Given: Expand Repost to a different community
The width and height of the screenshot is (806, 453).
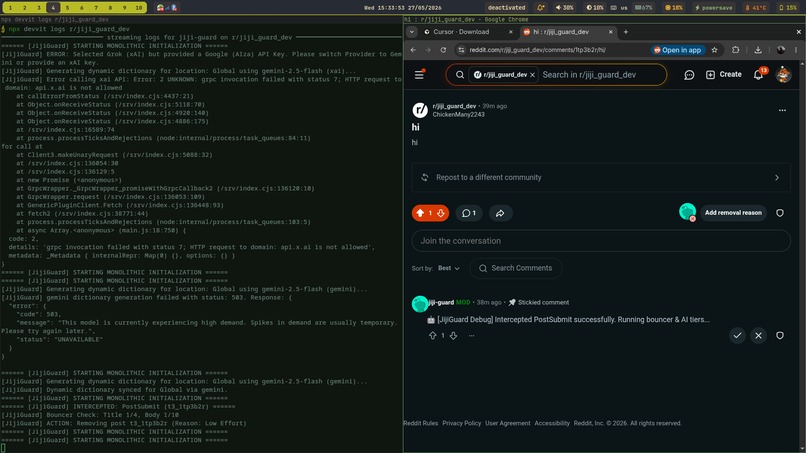Looking at the screenshot, I should (601, 177).
